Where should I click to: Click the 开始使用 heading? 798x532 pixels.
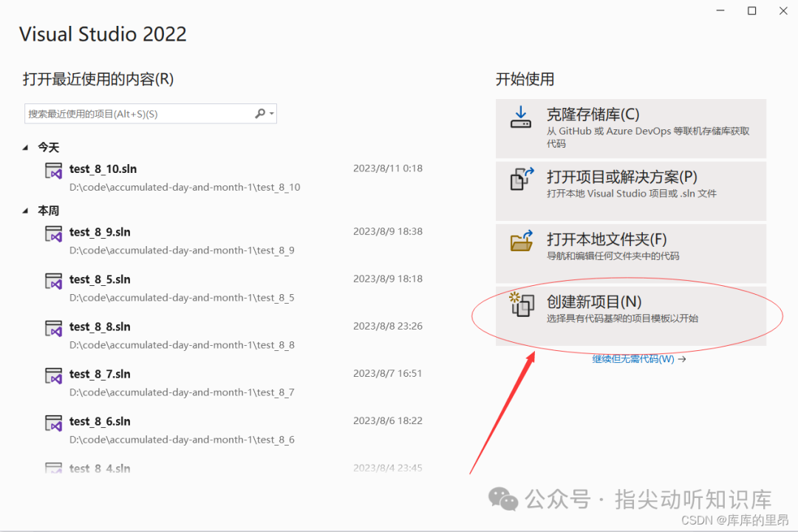coord(525,79)
